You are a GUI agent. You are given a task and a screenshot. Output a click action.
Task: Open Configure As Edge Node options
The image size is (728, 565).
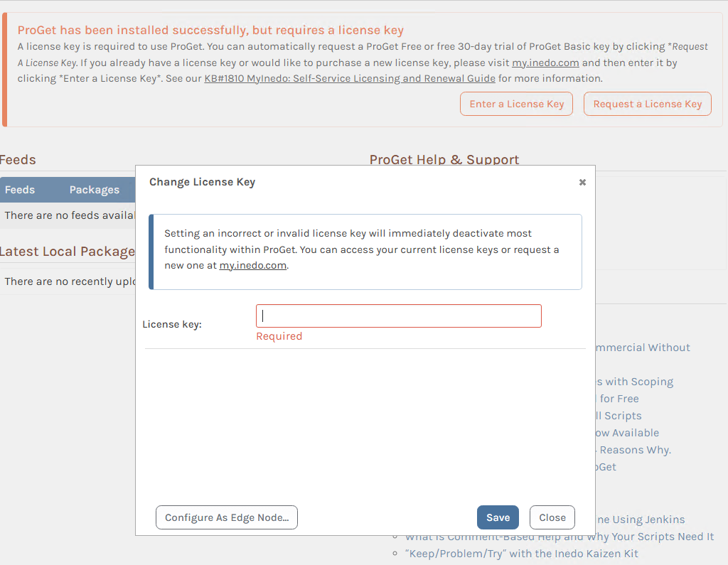[227, 517]
